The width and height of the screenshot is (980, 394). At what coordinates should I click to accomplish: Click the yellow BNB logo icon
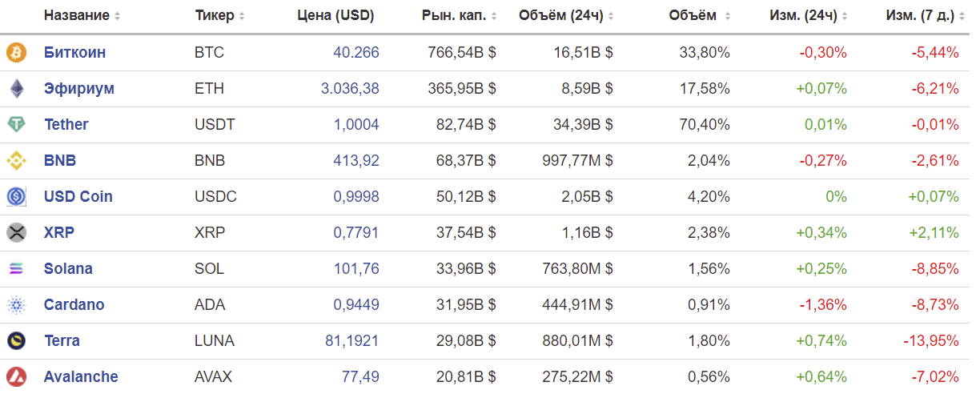tap(17, 161)
